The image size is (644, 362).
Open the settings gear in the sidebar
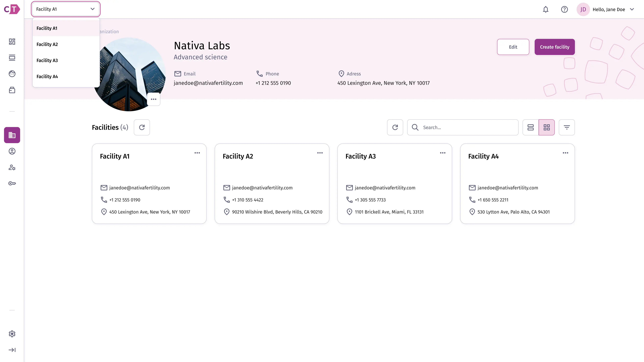pyautogui.click(x=12, y=334)
